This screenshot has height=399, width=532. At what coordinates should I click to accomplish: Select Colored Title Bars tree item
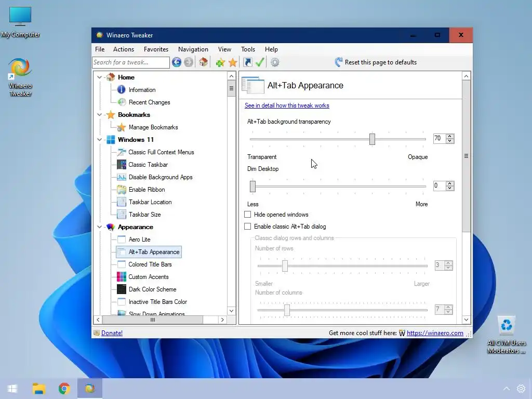(150, 264)
